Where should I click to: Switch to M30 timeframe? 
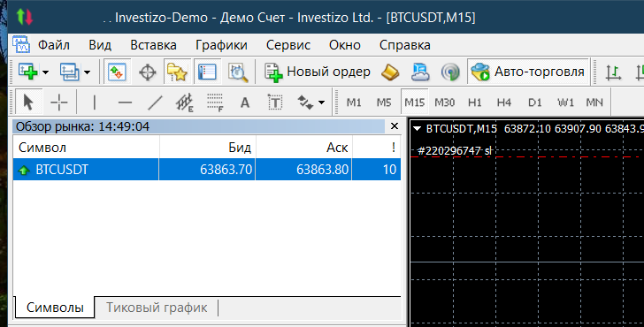tap(444, 103)
